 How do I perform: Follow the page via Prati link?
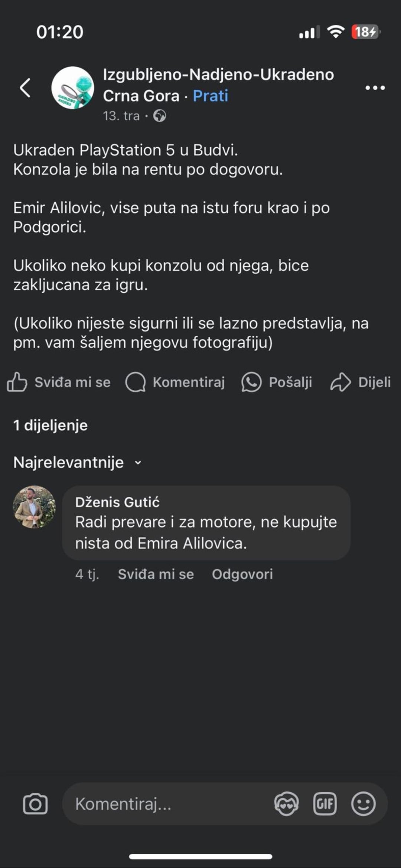click(x=210, y=96)
